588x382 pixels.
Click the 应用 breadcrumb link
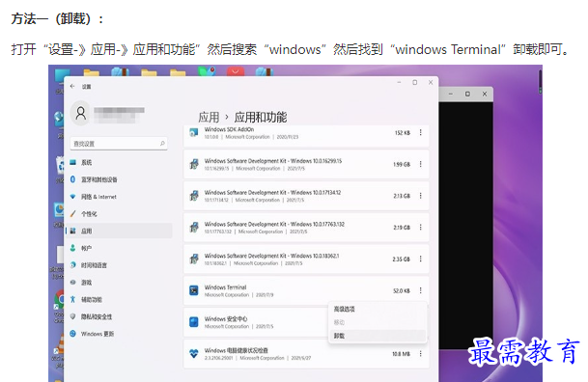coord(209,118)
